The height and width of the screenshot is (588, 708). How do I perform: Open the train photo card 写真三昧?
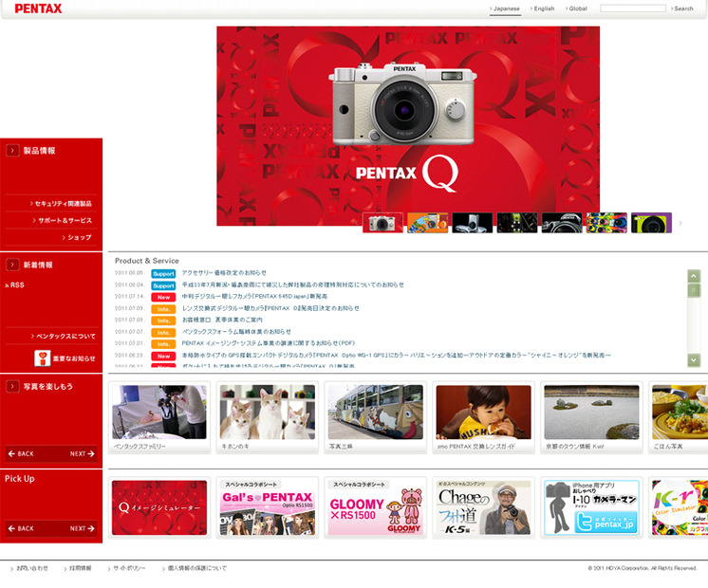click(375, 417)
